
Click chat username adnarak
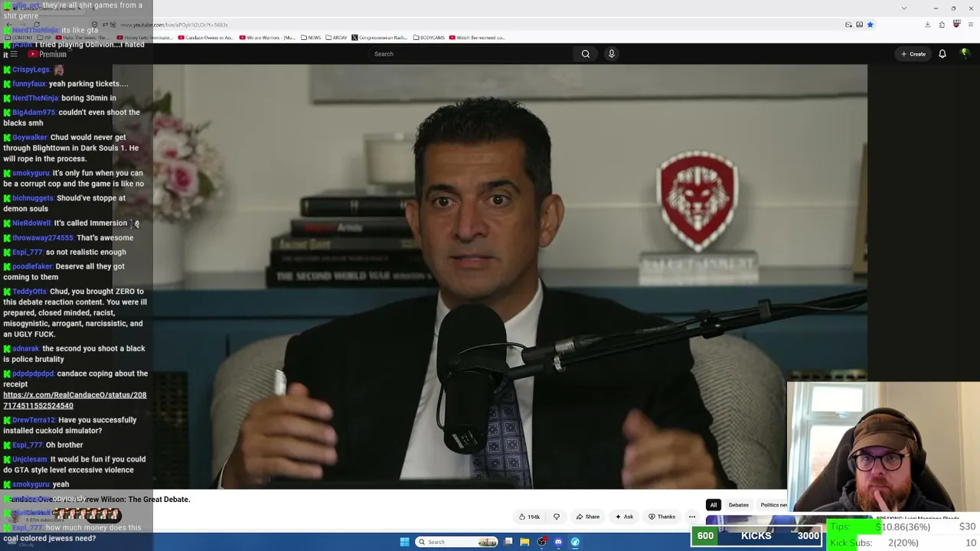(25, 349)
